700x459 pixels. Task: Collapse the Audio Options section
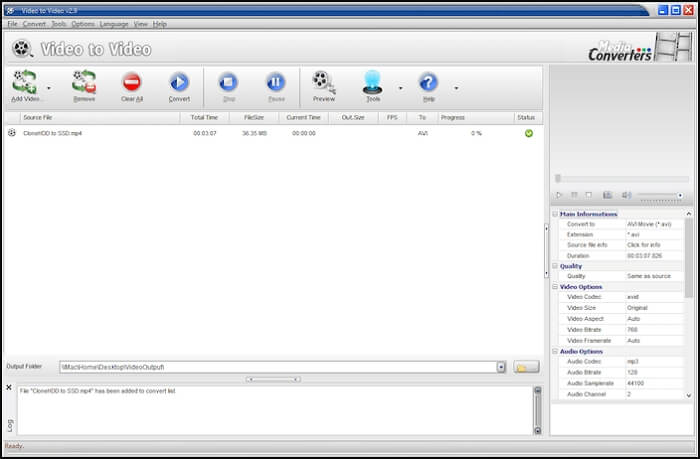(555, 351)
